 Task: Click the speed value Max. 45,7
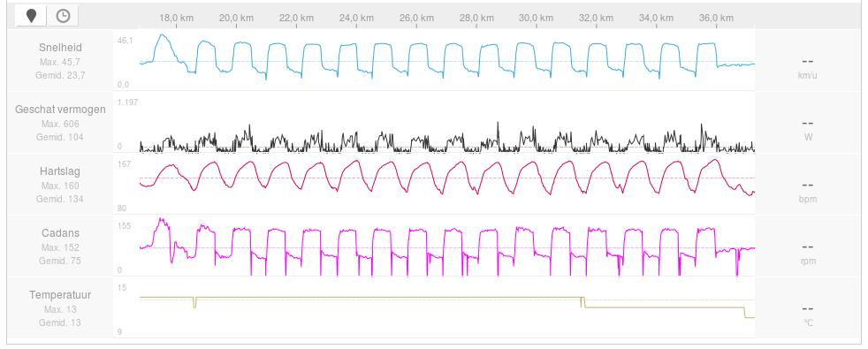[x=60, y=62]
